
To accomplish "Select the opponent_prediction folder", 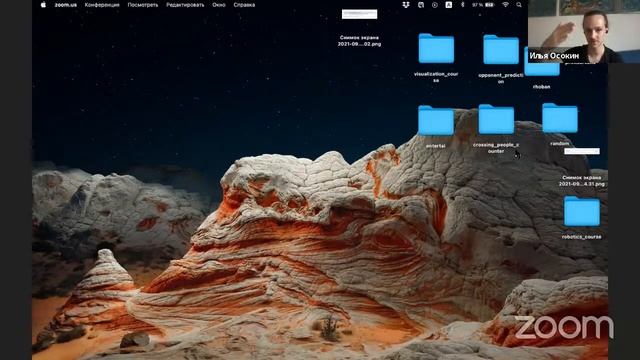I will tap(501, 50).
